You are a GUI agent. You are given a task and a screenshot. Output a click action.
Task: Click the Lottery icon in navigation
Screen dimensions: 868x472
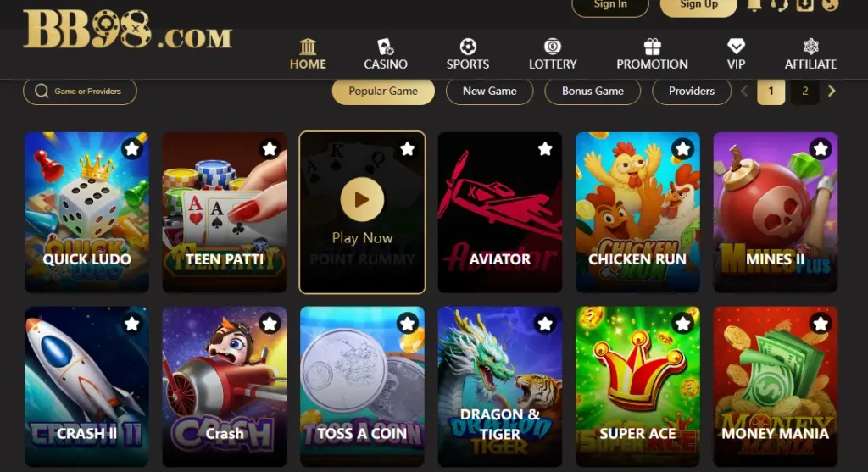point(553,47)
